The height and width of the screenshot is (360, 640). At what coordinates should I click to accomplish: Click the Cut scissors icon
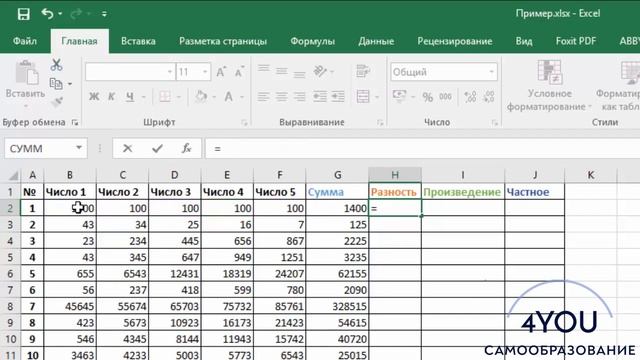click(56, 65)
